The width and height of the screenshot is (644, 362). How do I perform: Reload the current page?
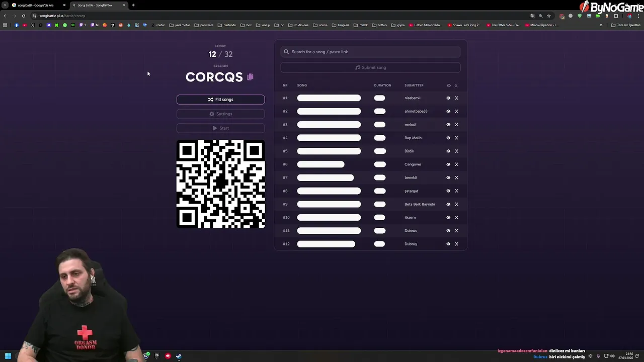pos(23,16)
